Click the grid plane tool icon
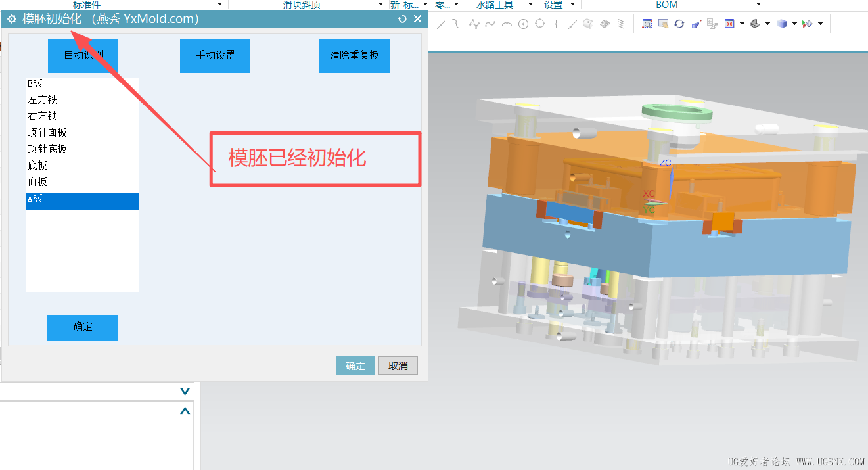 (621, 24)
